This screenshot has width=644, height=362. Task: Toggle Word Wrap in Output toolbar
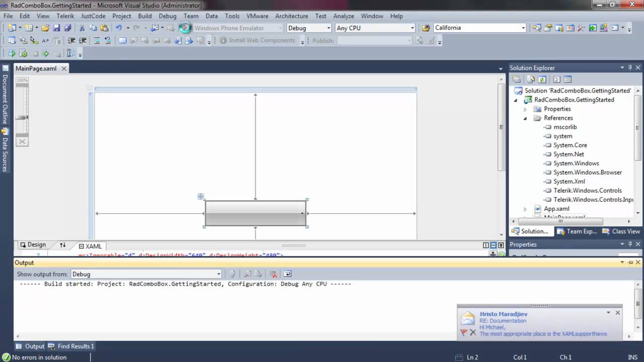[287, 274]
